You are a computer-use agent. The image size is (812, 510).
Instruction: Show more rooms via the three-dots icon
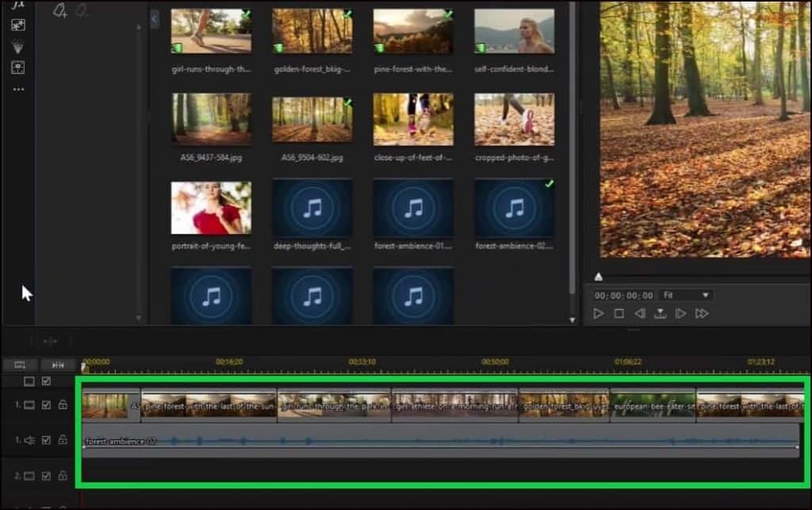coord(17,90)
